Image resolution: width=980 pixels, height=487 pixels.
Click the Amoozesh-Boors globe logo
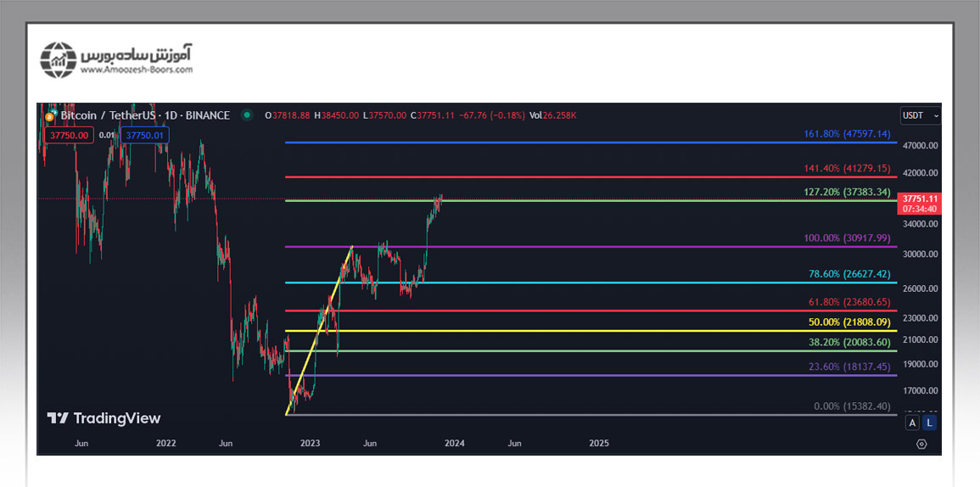point(59,59)
